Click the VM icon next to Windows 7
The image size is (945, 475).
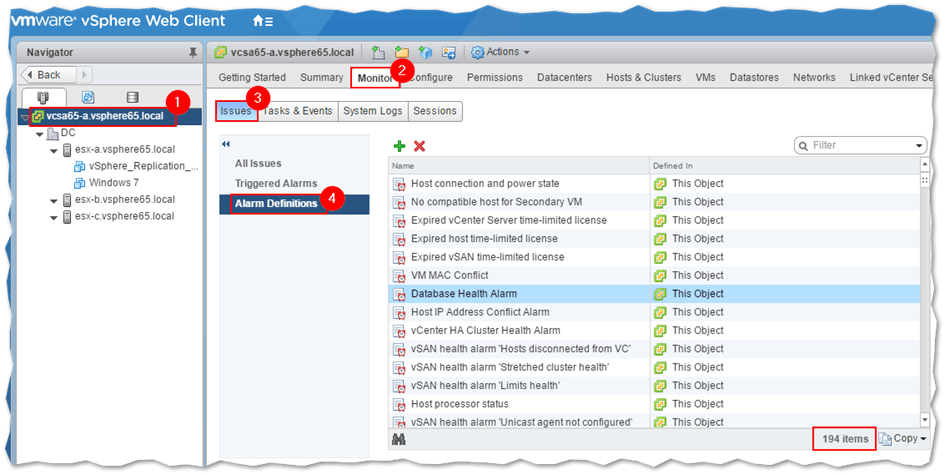tap(80, 183)
